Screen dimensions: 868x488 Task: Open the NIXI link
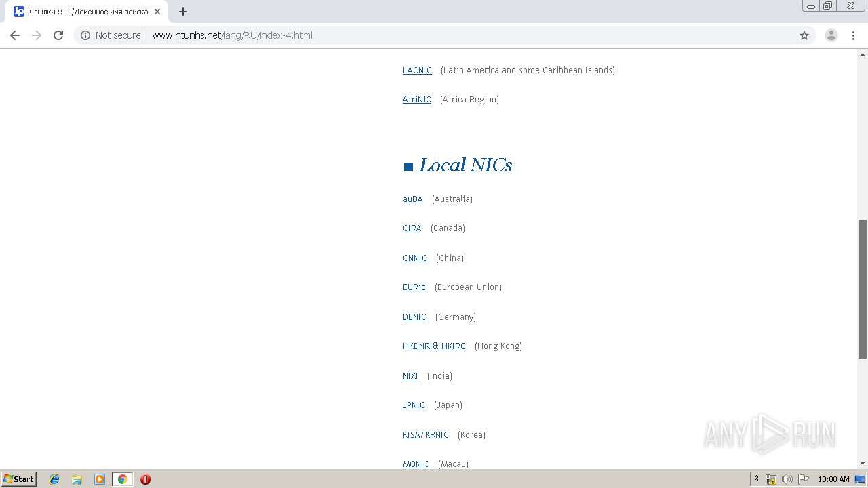(410, 375)
